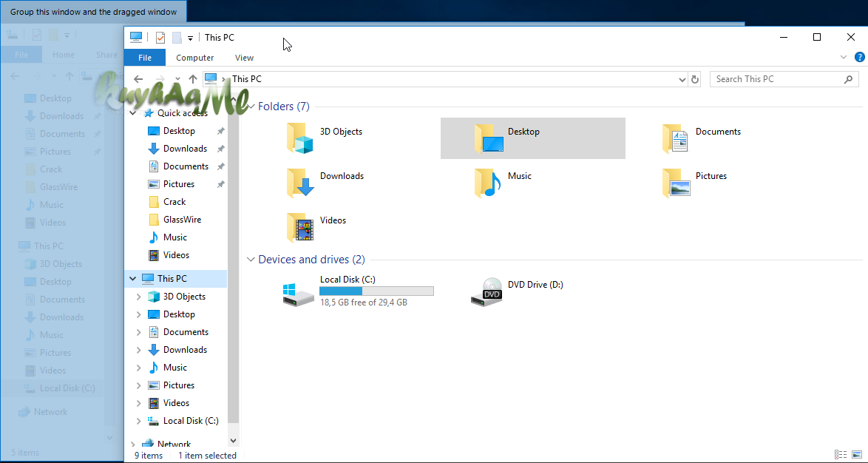The image size is (868, 463).
Task: Expand Documents node under This PC
Action: pyautogui.click(x=138, y=332)
